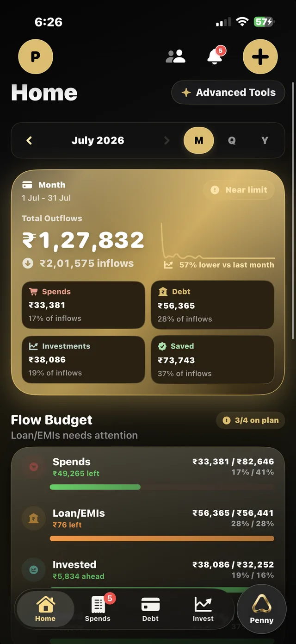Viewport: 296px width, 644px height.
Task: Tap the Loan/EMIs bank icon
Action: pyautogui.click(x=34, y=519)
